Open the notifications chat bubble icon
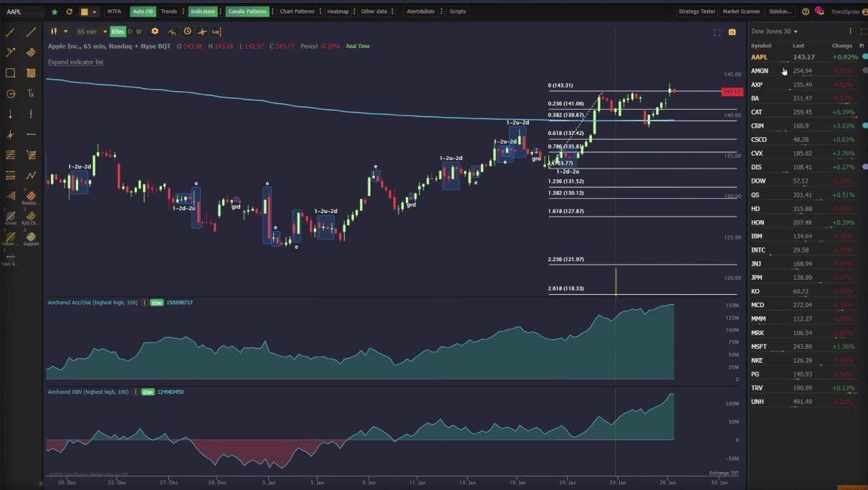The height and width of the screenshot is (490, 868). point(819,11)
